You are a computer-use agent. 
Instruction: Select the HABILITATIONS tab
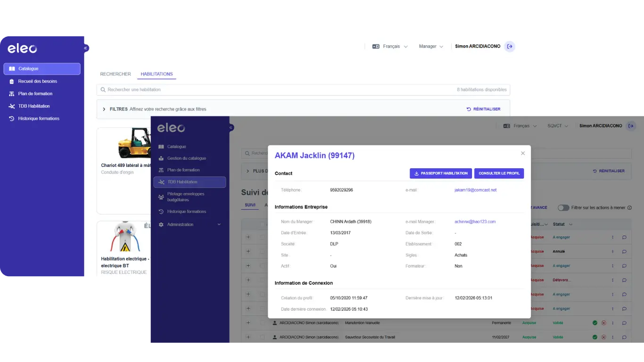157,74
